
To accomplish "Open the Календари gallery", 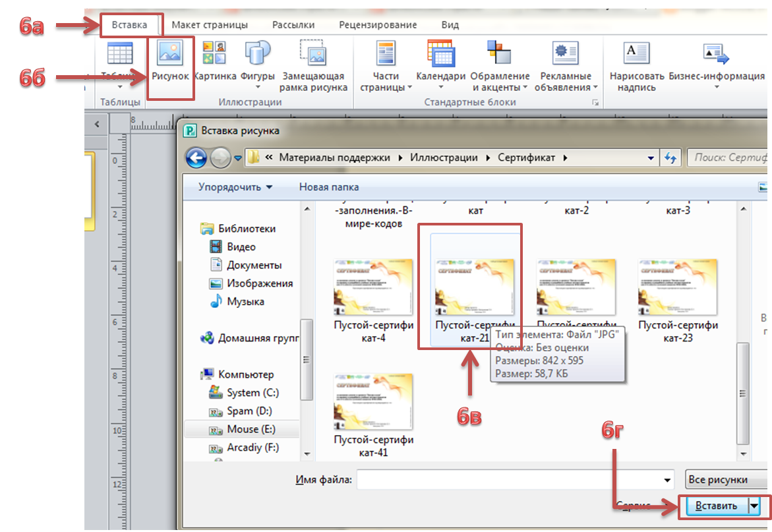I will (x=440, y=64).
